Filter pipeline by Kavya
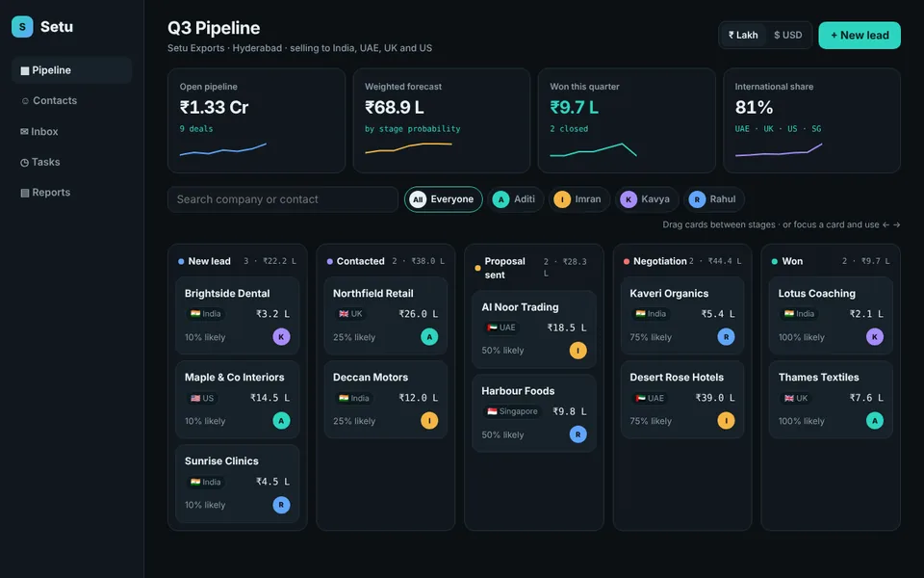The image size is (924, 578). point(647,199)
